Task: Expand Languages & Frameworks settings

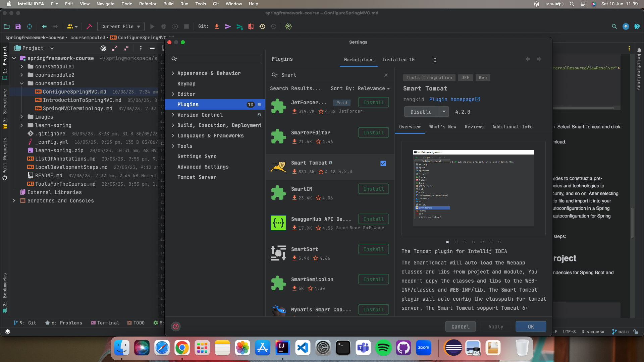Action: coord(173,136)
